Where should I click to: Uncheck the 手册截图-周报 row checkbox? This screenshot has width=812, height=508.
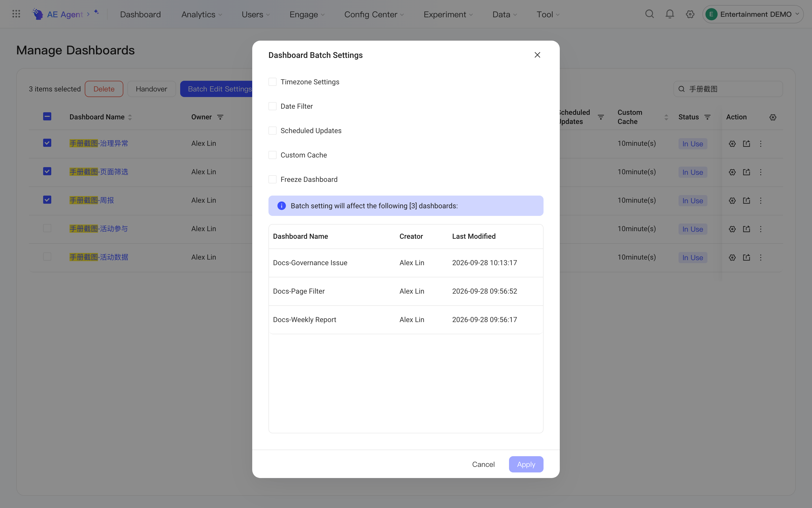point(47,200)
